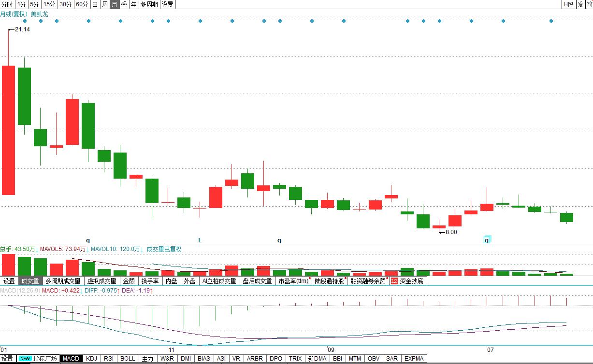Click the 21.14 high price label
The height and width of the screenshot is (364, 593).
click(x=22, y=29)
